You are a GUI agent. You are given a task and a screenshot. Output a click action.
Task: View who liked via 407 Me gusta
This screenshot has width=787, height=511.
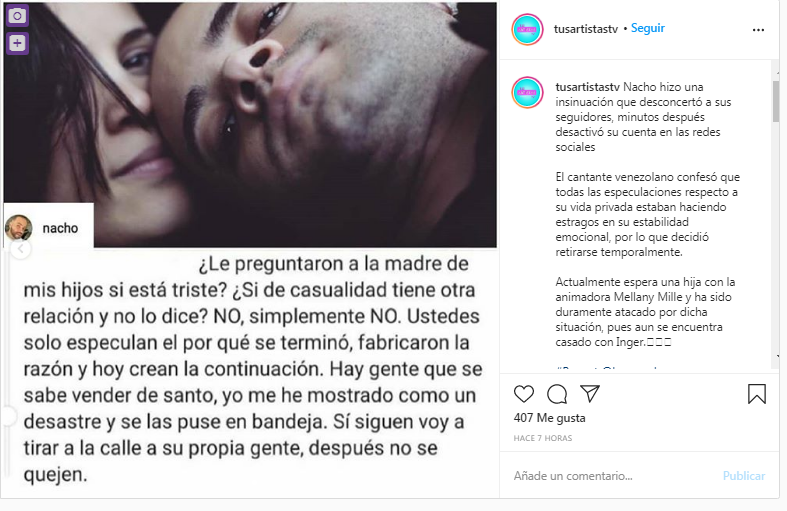[x=550, y=418]
